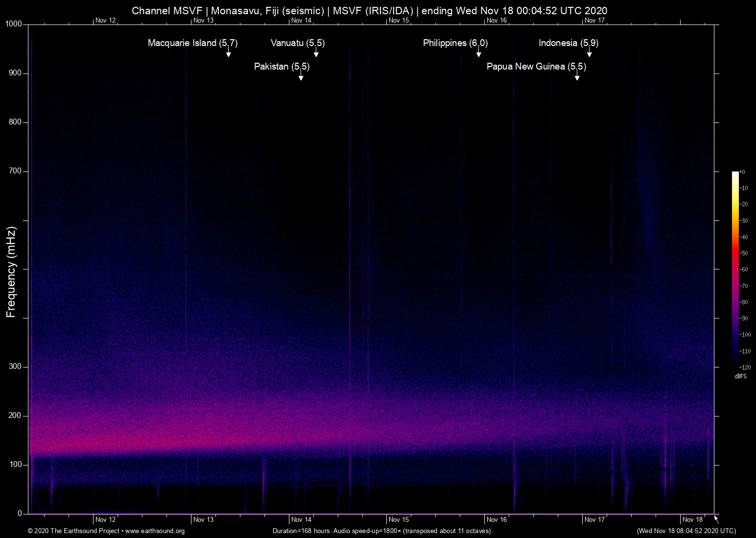The height and width of the screenshot is (538, 756).
Task: Click the arrow marker under Vanuatu
Action: tap(316, 53)
